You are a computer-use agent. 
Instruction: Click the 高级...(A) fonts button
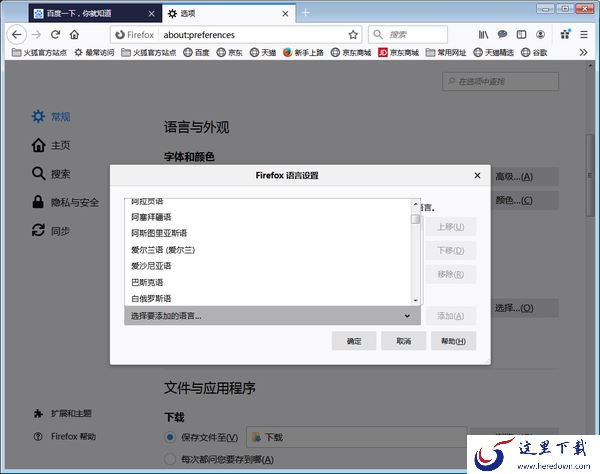(525, 176)
